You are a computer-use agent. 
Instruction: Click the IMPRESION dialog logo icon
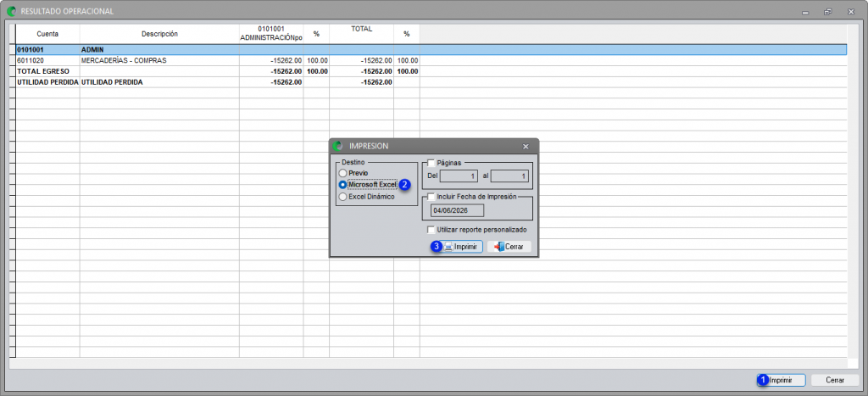(339, 146)
